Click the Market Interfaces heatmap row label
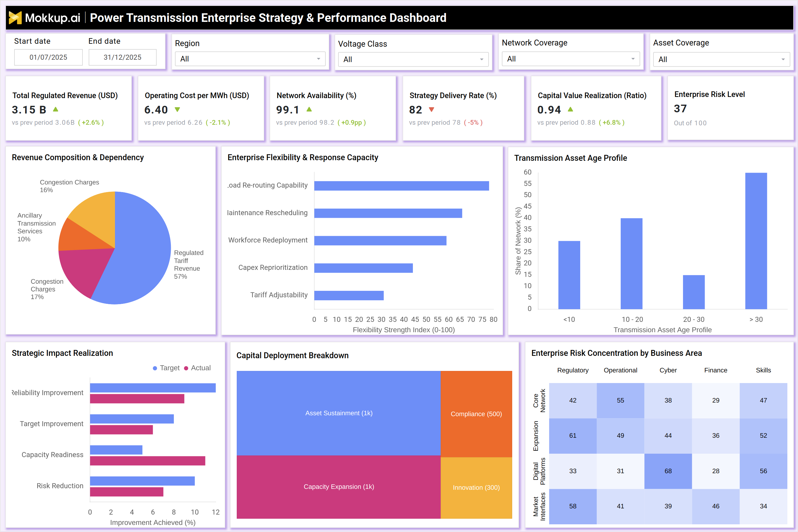Viewport: 798px width, 532px height. 539,507
